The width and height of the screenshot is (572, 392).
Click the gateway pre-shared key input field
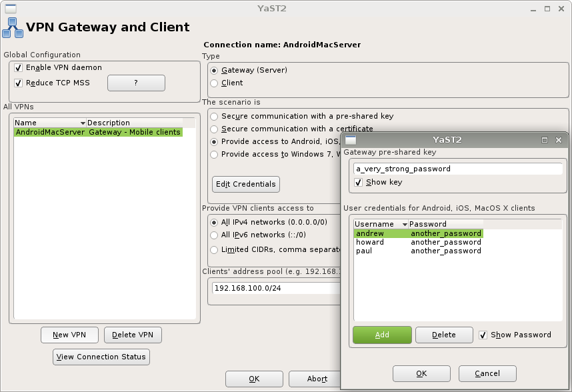click(457, 169)
